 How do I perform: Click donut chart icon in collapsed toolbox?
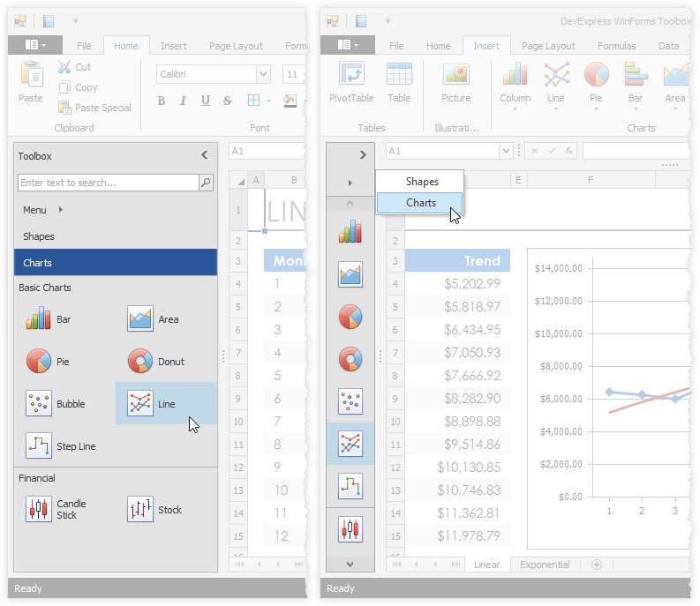[x=350, y=359]
